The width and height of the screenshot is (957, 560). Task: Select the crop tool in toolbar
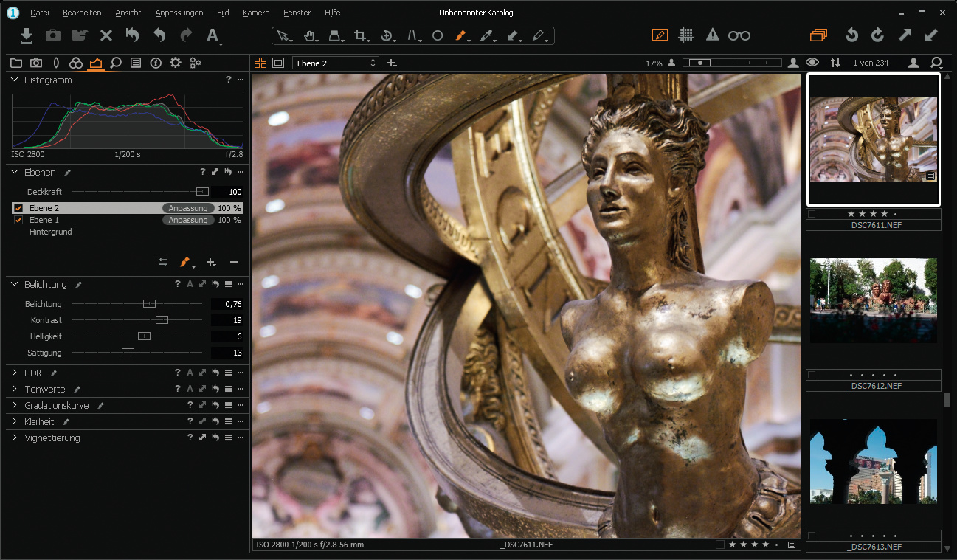pyautogui.click(x=360, y=35)
